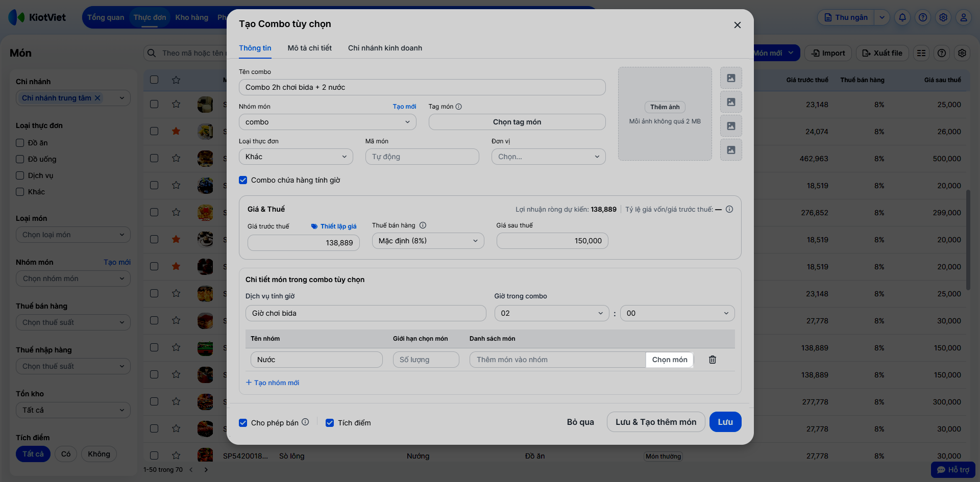Toggle the Tích điểm checkbox
The image size is (980, 482).
pyautogui.click(x=330, y=423)
